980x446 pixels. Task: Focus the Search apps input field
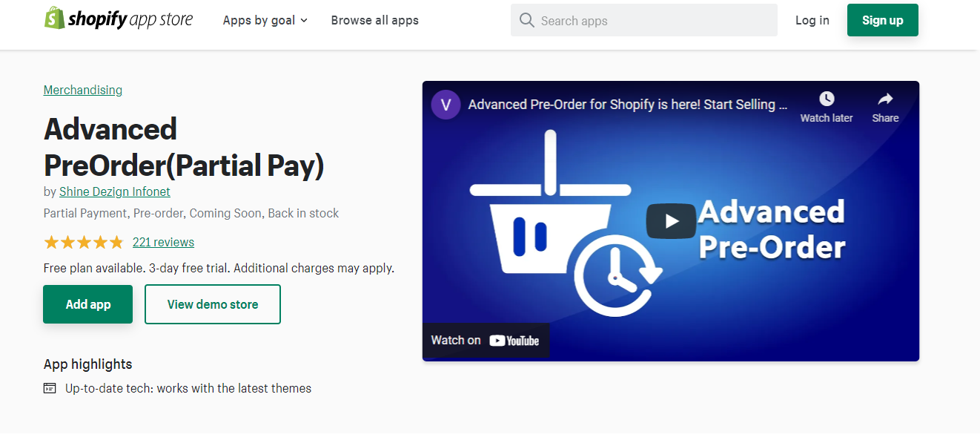click(644, 20)
